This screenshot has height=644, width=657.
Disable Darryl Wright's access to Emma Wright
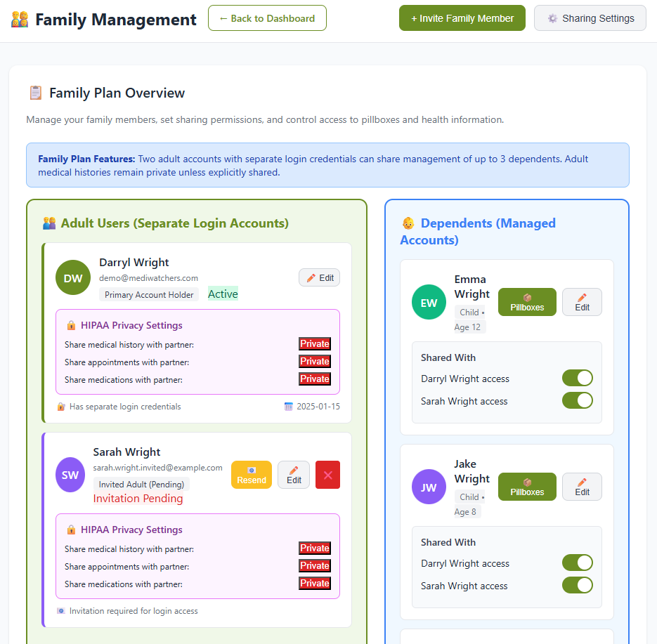pyautogui.click(x=577, y=378)
